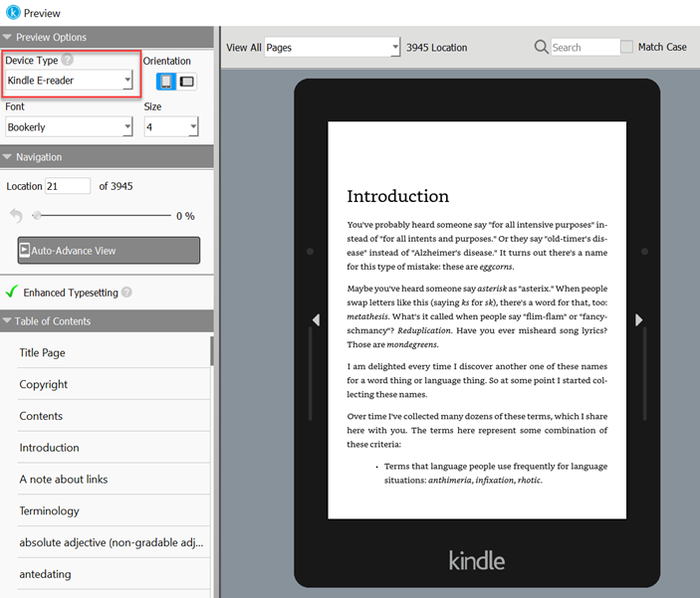Click the kindle logo on device

477,560
